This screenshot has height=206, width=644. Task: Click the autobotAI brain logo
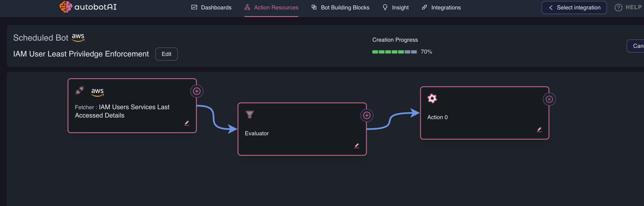click(x=66, y=7)
